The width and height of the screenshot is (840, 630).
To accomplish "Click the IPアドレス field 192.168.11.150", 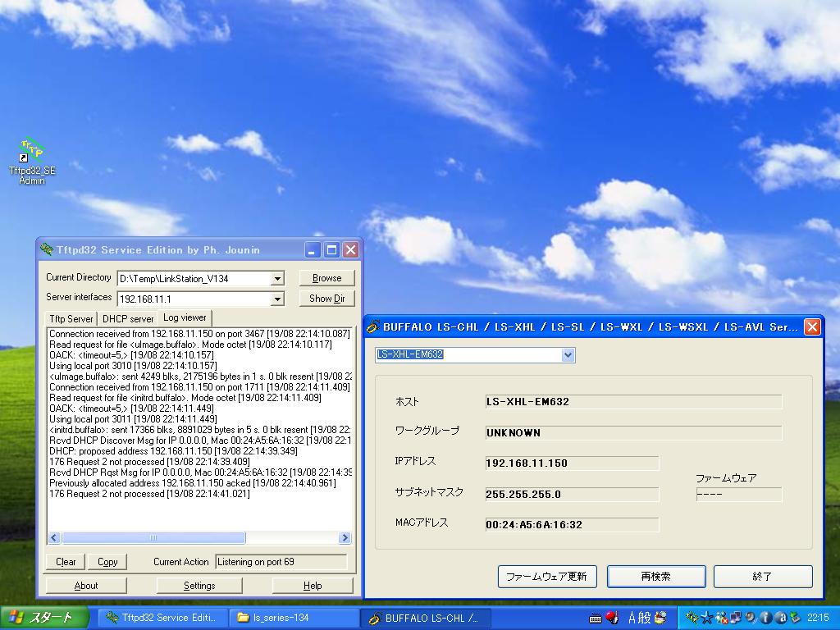I will (572, 463).
